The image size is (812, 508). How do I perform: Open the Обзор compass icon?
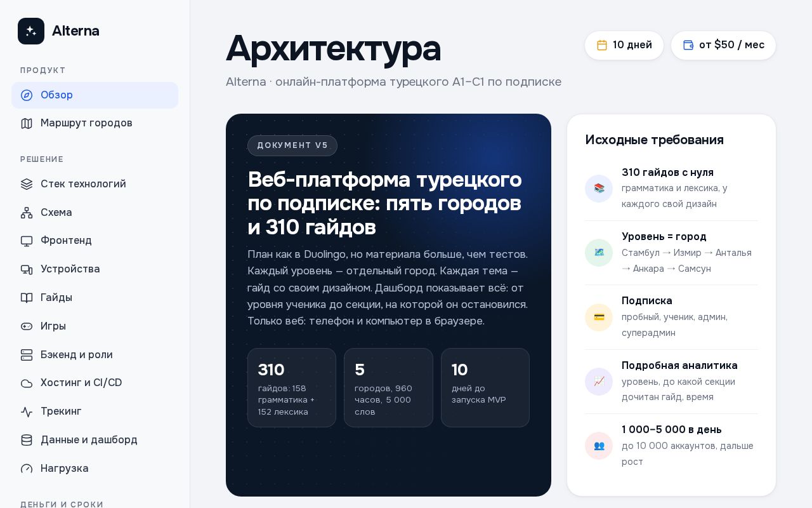pos(27,95)
